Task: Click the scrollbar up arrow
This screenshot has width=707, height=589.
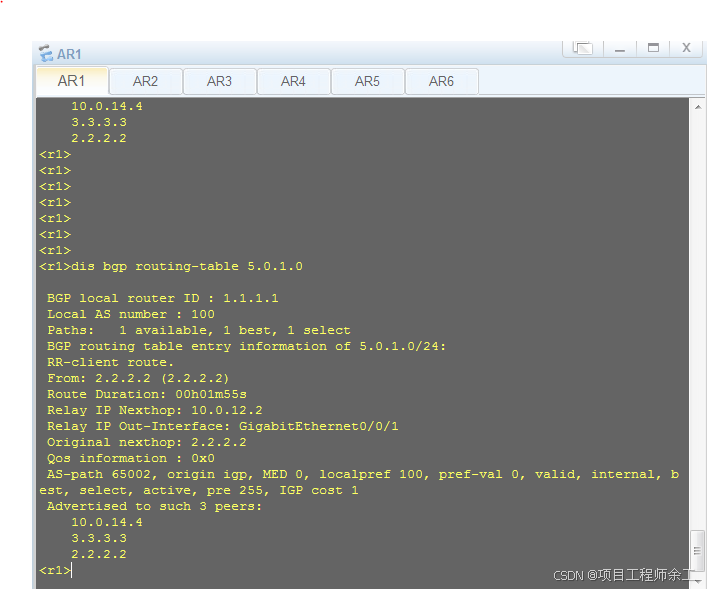Action: 698,107
